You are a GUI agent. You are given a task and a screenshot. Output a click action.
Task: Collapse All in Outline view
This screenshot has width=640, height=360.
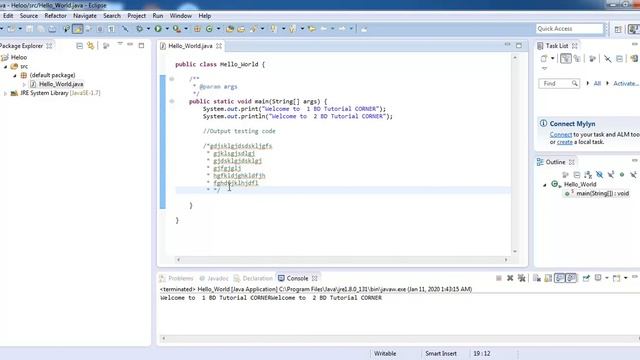577,175
